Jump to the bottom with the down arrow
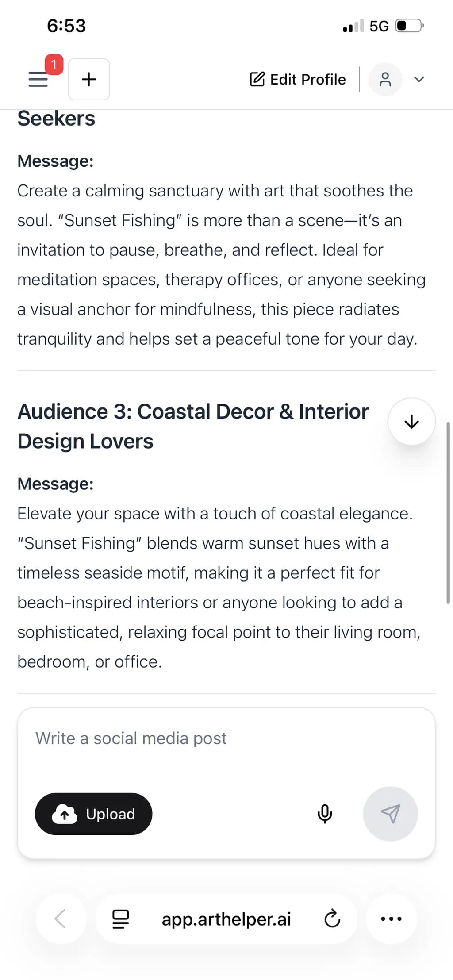 pyautogui.click(x=411, y=422)
